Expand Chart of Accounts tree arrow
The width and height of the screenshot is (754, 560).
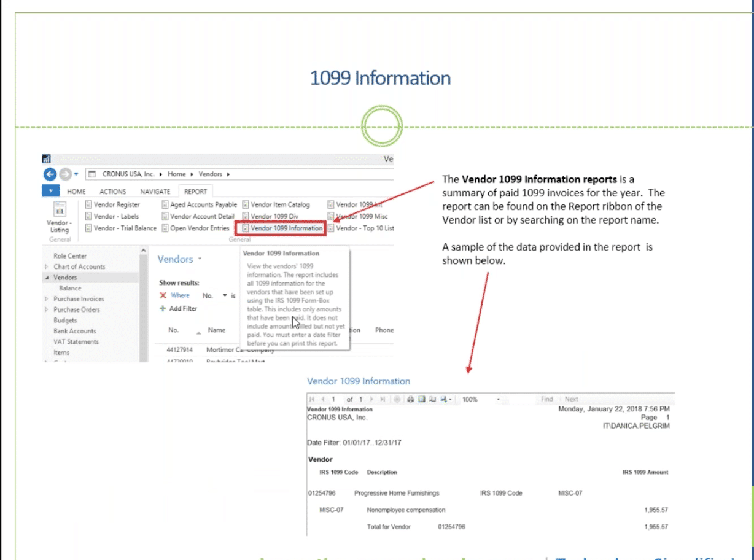(47, 266)
